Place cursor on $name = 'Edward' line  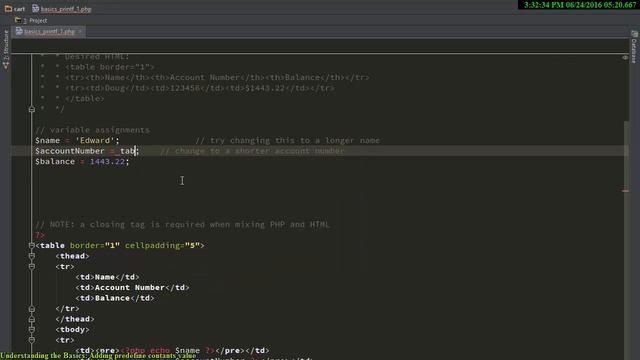click(x=77, y=140)
